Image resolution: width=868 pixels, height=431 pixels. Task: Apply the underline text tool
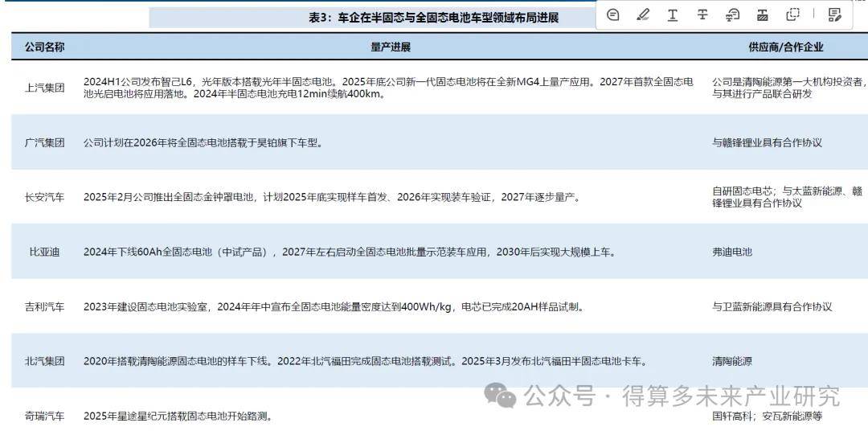tap(673, 14)
